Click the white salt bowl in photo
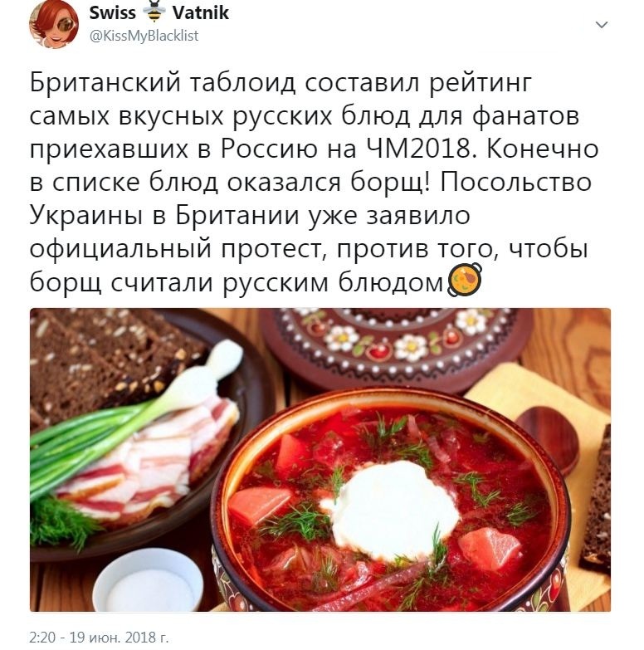 (x=149, y=580)
